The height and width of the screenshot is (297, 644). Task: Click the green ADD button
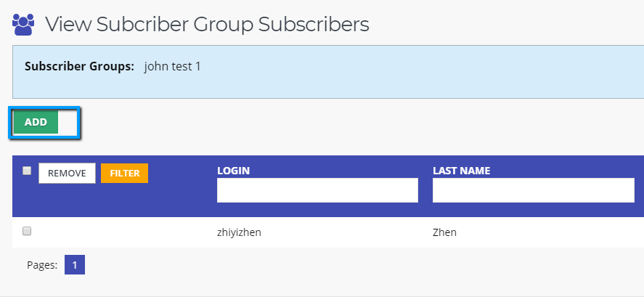(x=36, y=122)
